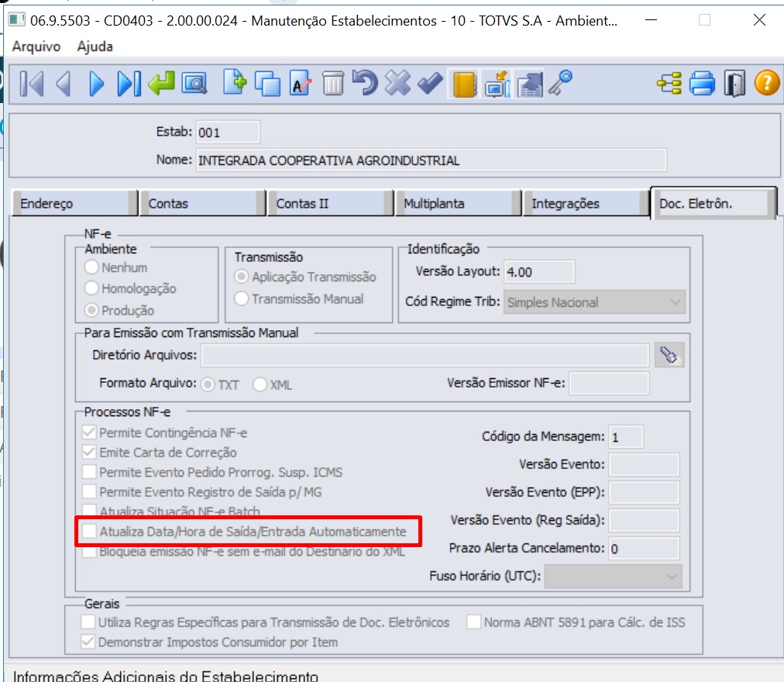Delete record trash can icon
This screenshot has height=682, width=784.
(x=333, y=83)
